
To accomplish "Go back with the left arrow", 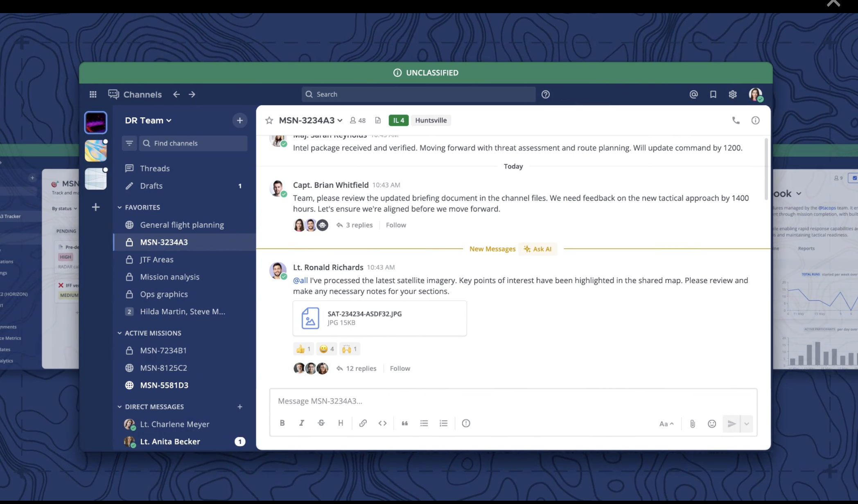I will click(176, 94).
